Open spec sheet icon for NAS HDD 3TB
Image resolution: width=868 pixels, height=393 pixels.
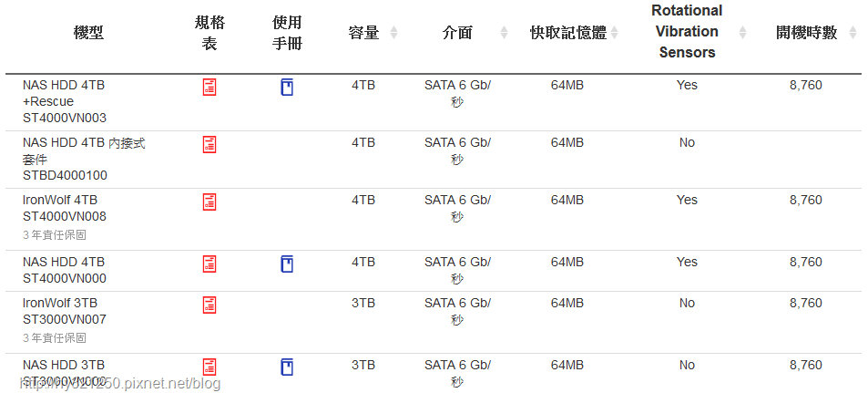point(209,367)
